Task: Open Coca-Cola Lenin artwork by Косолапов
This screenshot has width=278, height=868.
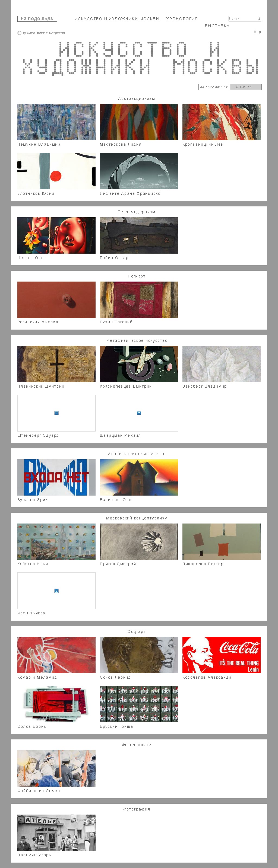Action: (x=221, y=655)
